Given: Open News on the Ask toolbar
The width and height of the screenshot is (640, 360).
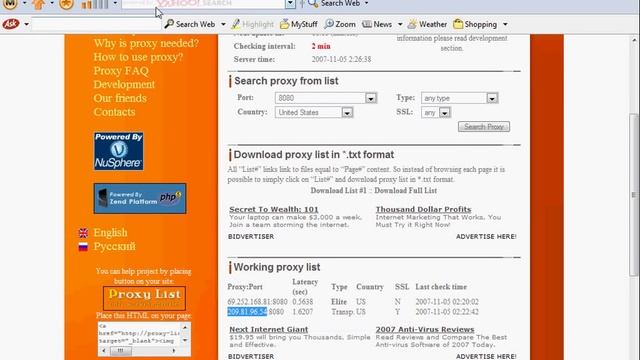Looking at the screenshot, I should [377, 24].
